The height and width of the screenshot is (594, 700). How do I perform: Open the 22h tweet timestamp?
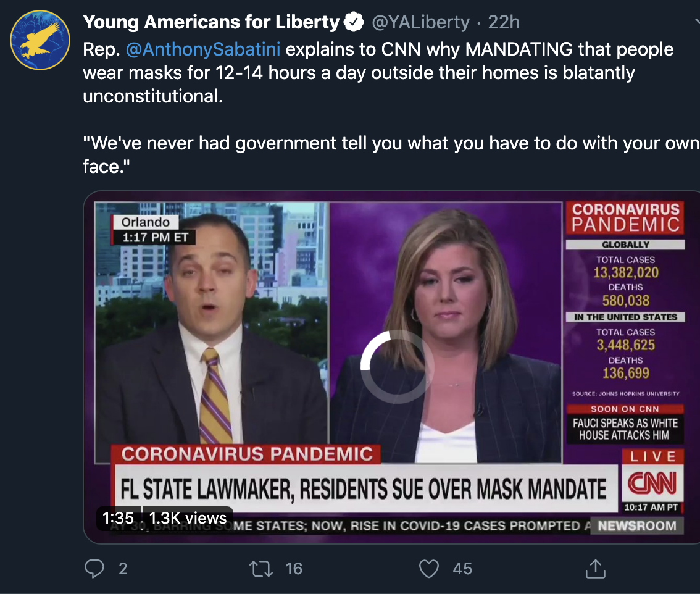point(504,22)
